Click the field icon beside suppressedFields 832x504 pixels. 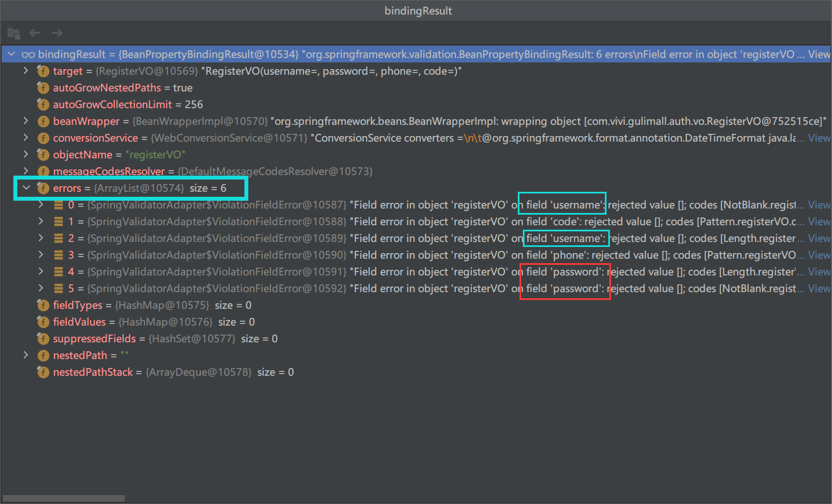[43, 338]
